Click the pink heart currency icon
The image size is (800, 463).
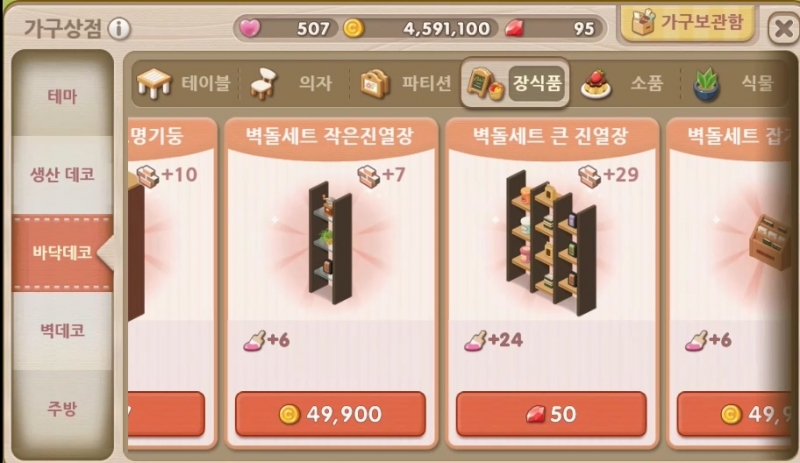click(249, 28)
